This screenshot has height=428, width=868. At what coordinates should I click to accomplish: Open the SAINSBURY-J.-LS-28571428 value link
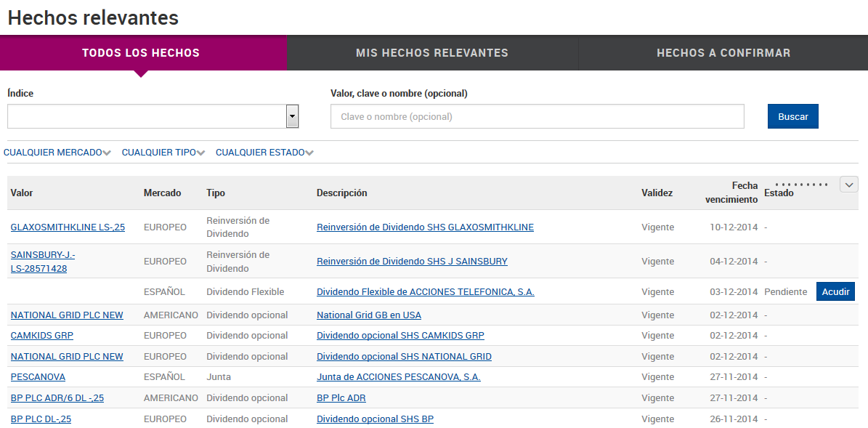coord(43,262)
